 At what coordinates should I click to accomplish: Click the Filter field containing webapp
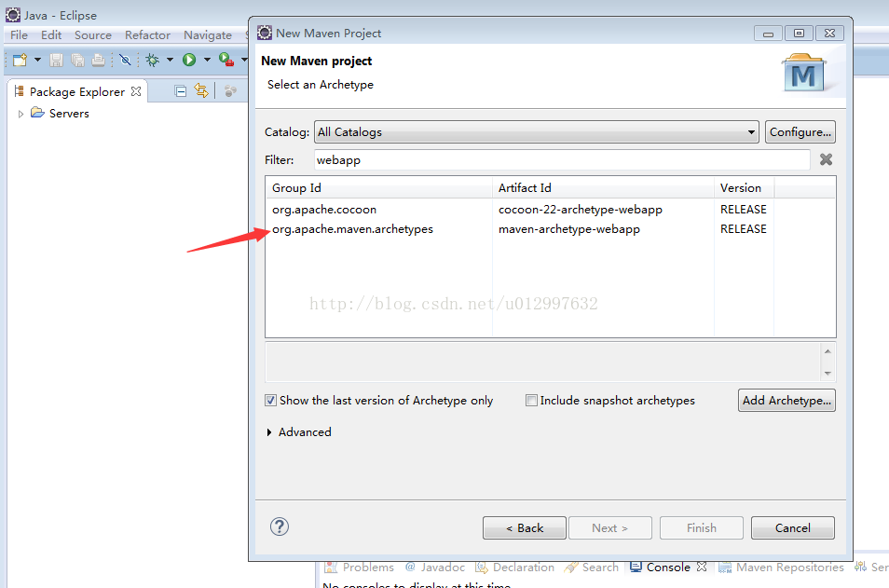(x=562, y=160)
